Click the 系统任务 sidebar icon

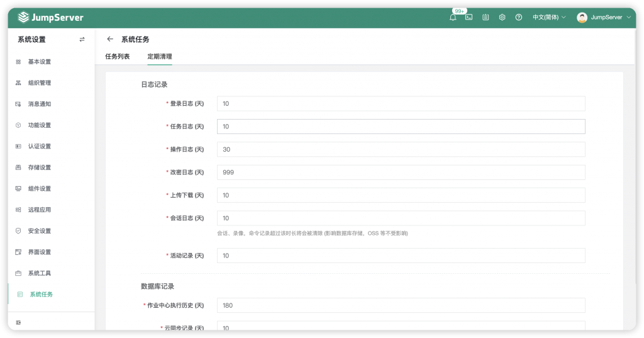tap(19, 295)
